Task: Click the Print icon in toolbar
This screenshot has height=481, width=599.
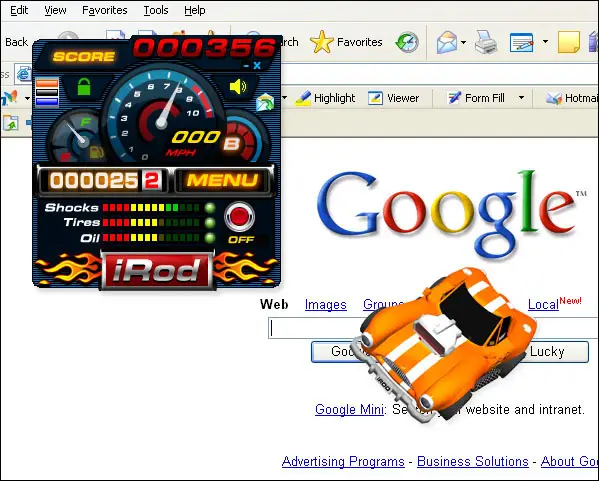Action: pyautogui.click(x=486, y=42)
